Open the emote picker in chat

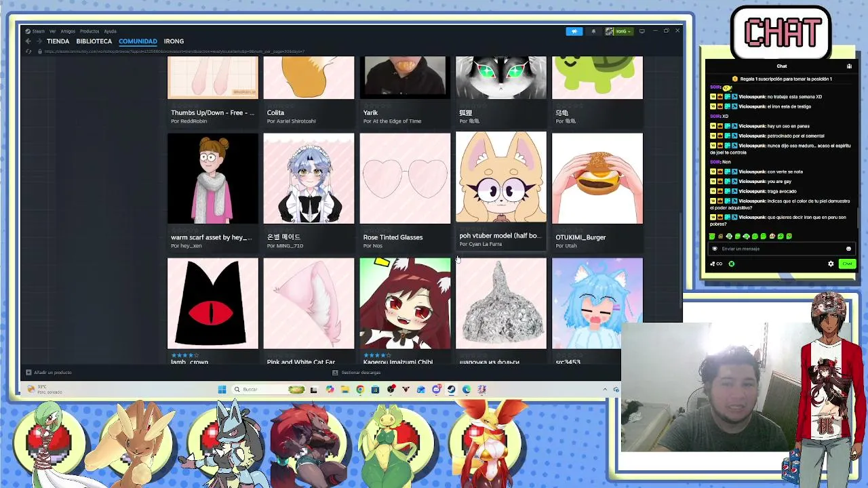pyautogui.click(x=848, y=249)
